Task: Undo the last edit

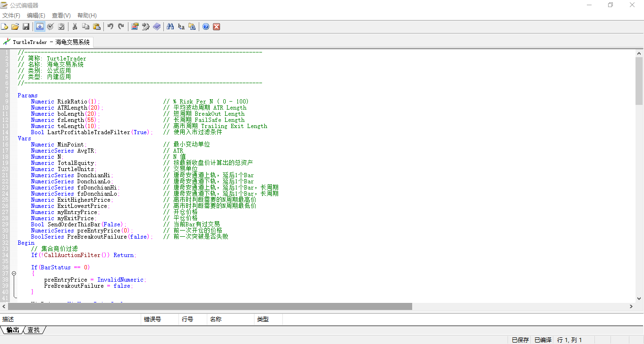Action: coord(110,27)
